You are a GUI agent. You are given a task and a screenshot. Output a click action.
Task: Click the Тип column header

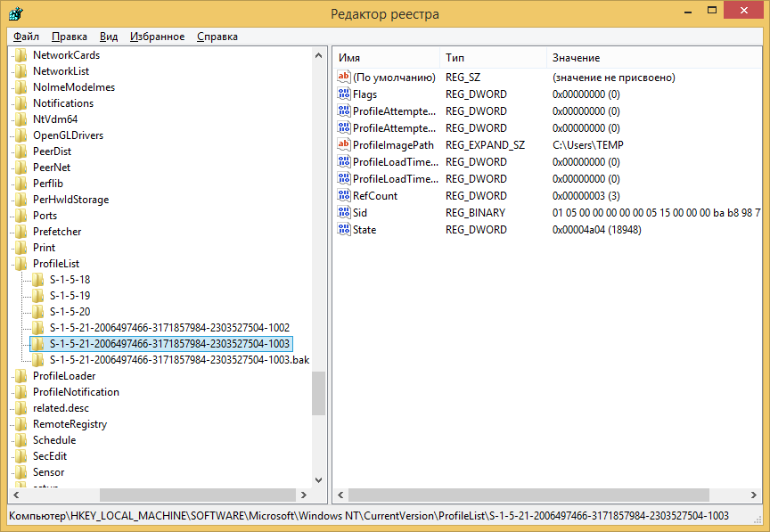492,57
